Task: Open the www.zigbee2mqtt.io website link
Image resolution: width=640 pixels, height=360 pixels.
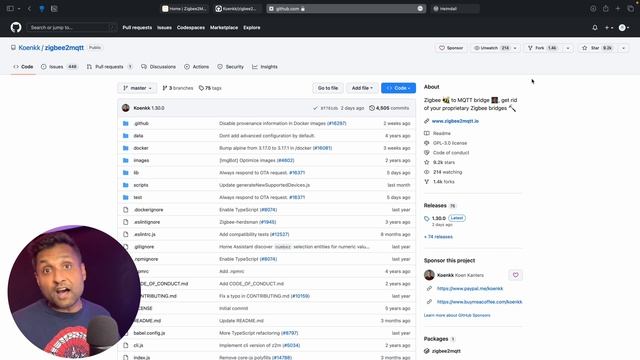Action: pos(455,121)
